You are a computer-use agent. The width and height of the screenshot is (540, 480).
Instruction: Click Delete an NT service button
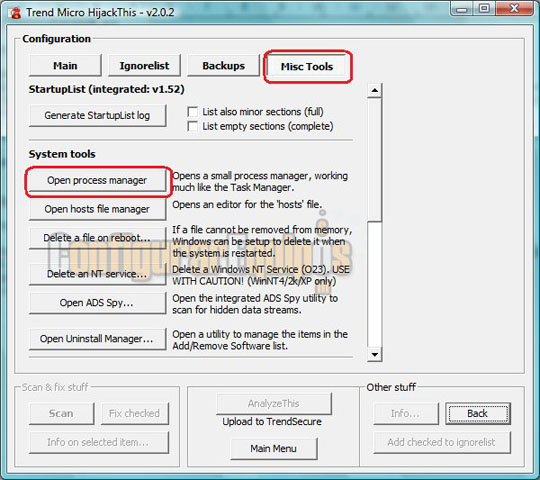[97, 274]
